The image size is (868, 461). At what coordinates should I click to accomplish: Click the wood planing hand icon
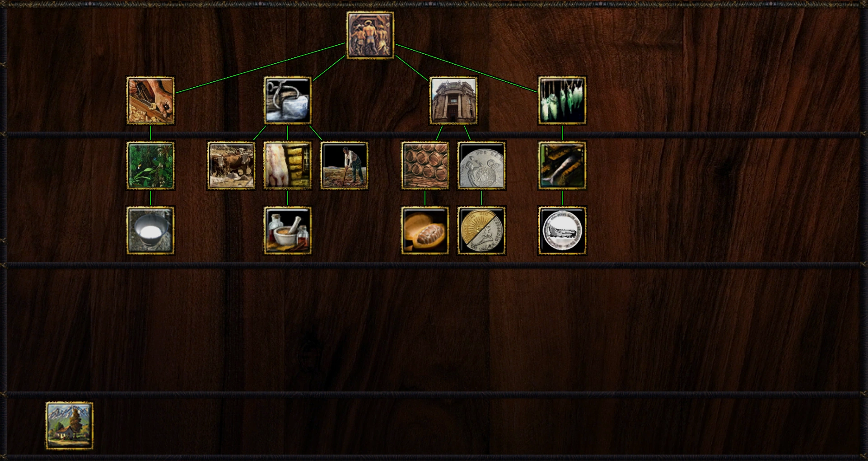point(150,100)
